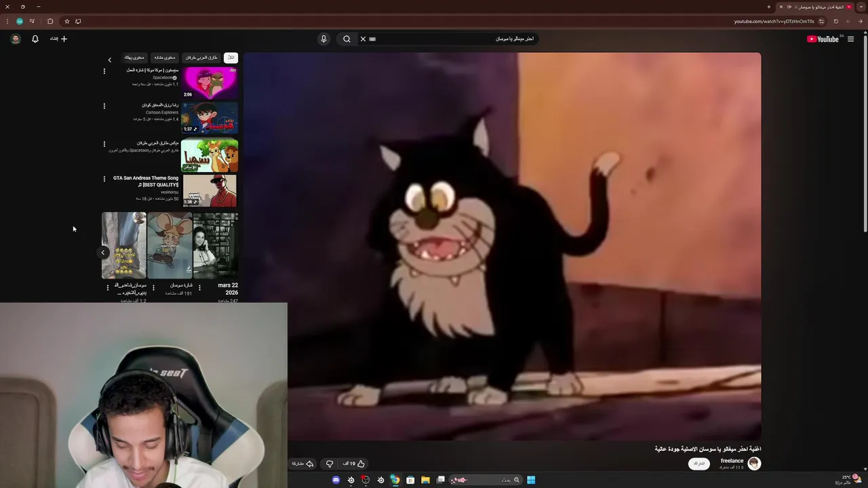The height and width of the screenshot is (488, 868).
Task: Start voice search with microphone
Action: pyautogui.click(x=323, y=39)
